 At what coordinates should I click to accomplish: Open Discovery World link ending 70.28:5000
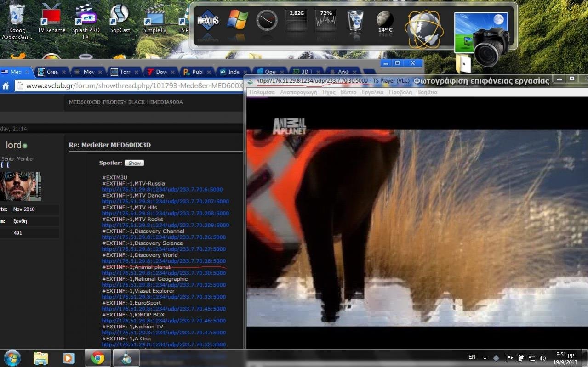click(164, 261)
